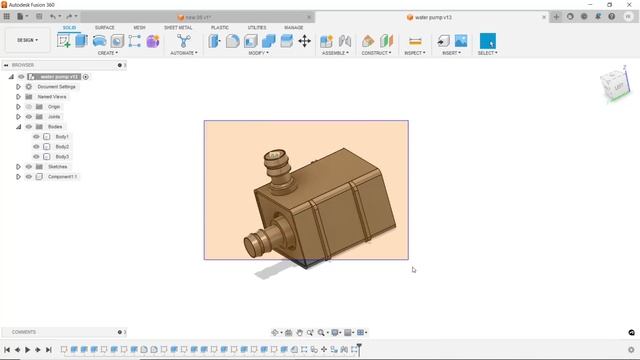Select the Move/Copy arrows tool
Image resolution: width=640 pixels, height=360 pixels.
(x=304, y=41)
